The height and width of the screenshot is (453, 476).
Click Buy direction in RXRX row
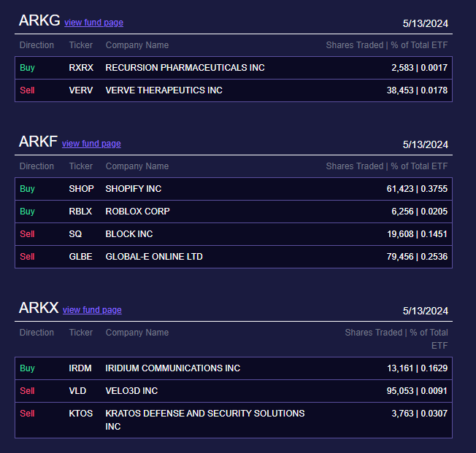pos(27,68)
